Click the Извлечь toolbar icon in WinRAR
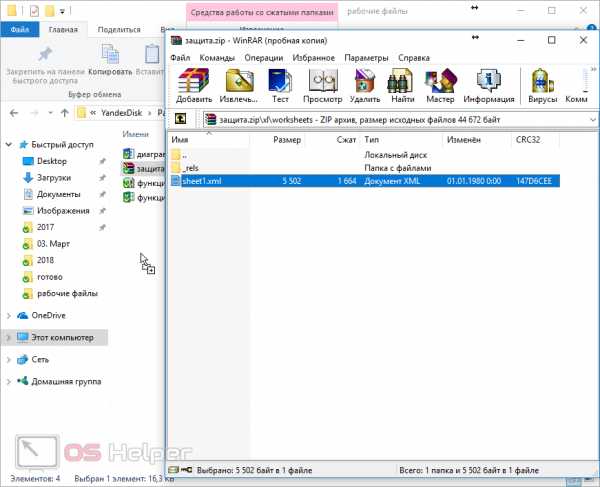Screen dimensions: 600x487 [x=239, y=86]
